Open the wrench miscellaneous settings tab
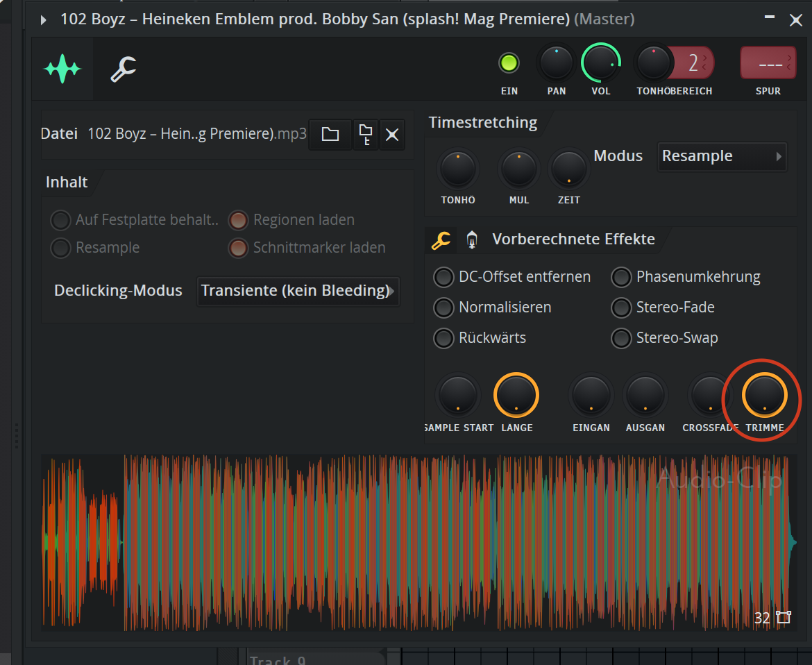 click(124, 69)
